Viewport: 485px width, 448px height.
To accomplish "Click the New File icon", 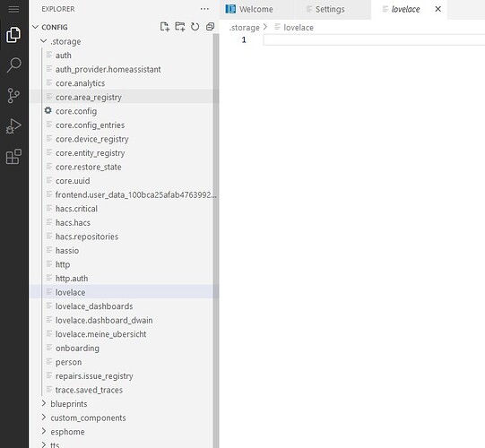I will [165, 27].
